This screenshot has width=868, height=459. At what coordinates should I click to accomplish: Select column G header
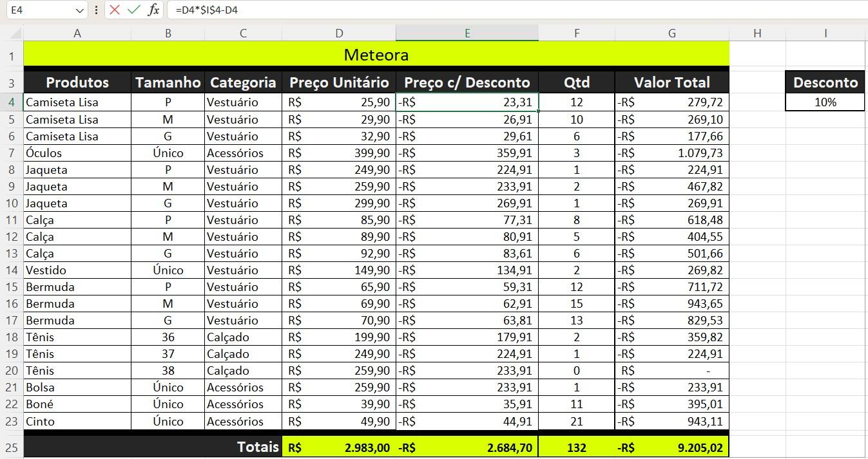[x=672, y=33]
